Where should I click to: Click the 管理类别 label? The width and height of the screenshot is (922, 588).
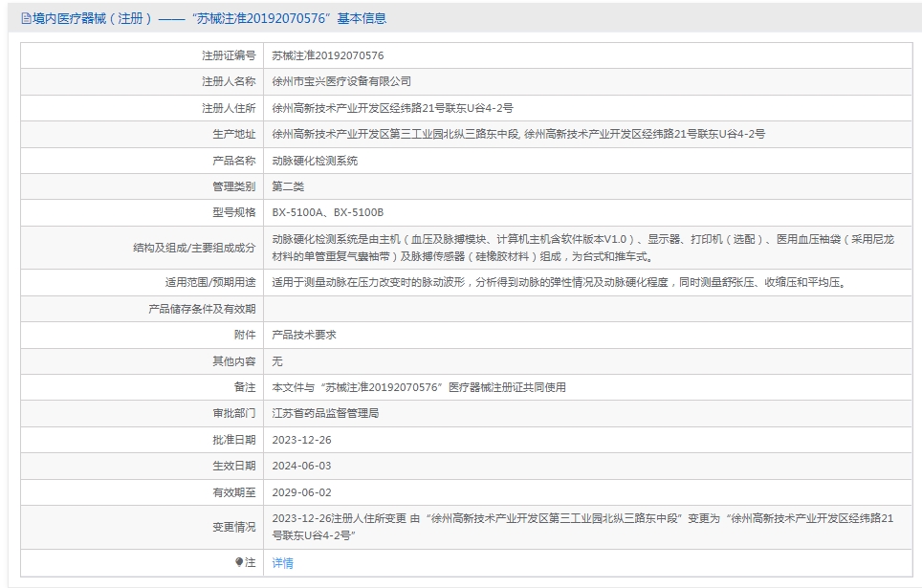(234, 187)
